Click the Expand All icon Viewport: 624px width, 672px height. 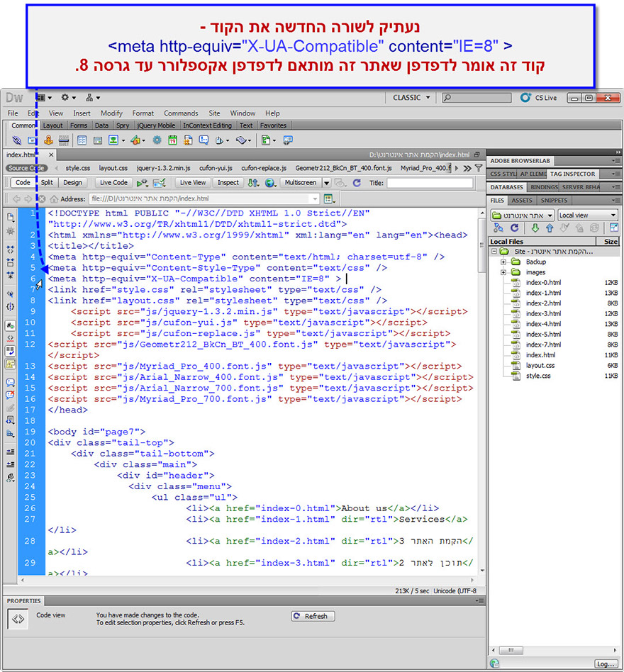11,275
